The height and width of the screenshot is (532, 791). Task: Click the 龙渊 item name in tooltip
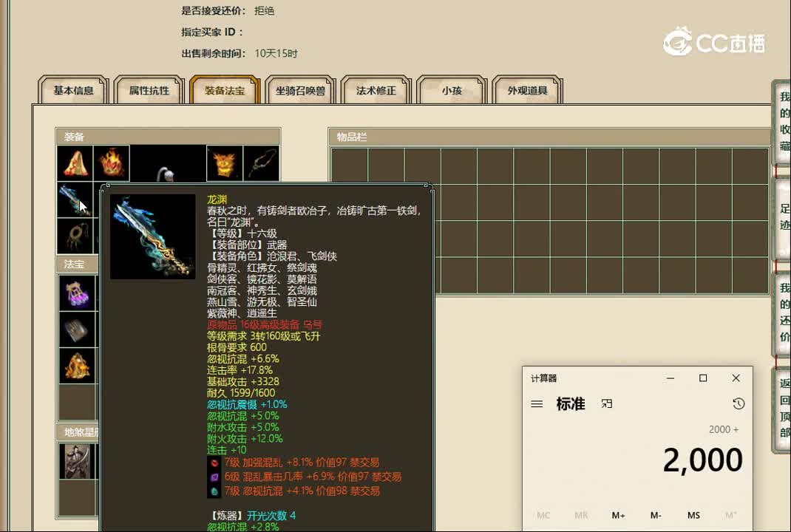click(217, 199)
